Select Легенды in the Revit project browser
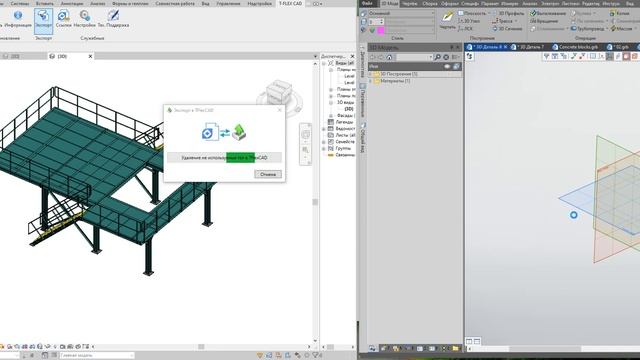The height and width of the screenshot is (360, 640). click(x=344, y=122)
